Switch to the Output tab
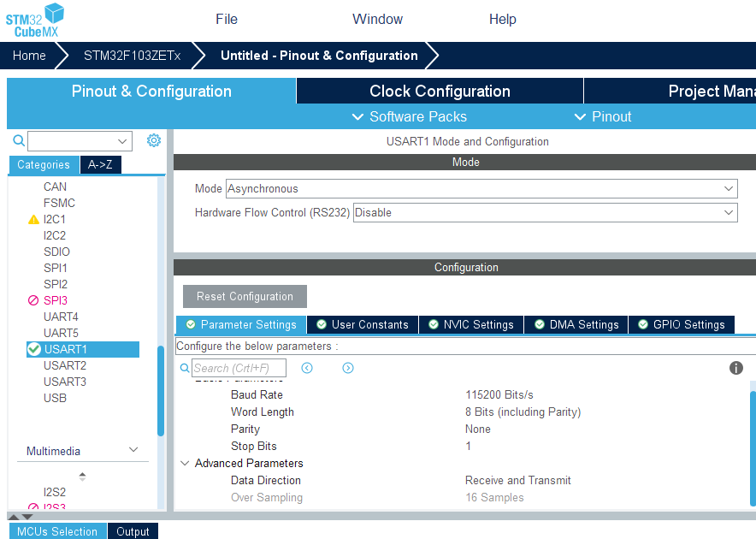The height and width of the screenshot is (539, 756). point(133,531)
